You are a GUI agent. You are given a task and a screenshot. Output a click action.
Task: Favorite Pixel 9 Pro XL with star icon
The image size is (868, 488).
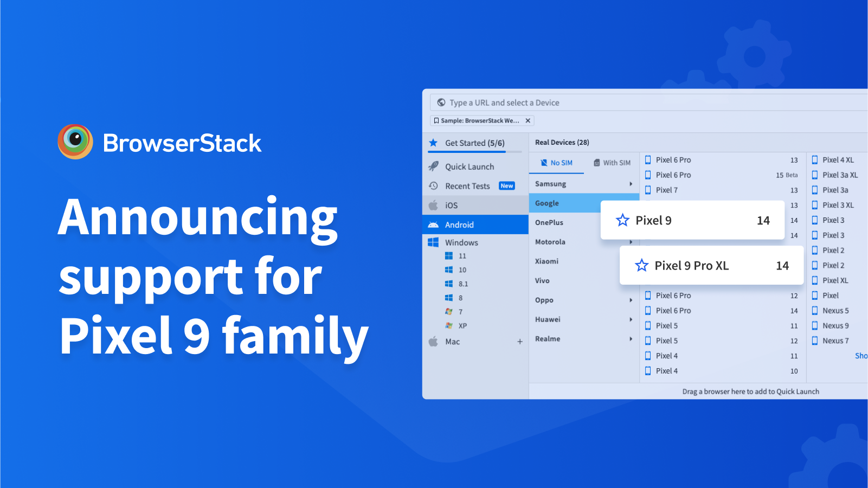click(641, 266)
